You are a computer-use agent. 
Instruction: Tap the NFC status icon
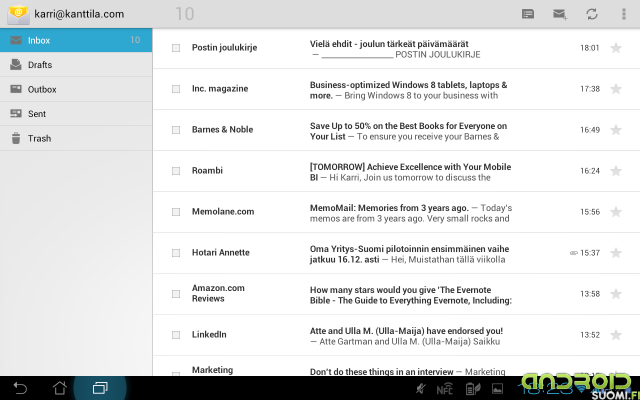444,389
